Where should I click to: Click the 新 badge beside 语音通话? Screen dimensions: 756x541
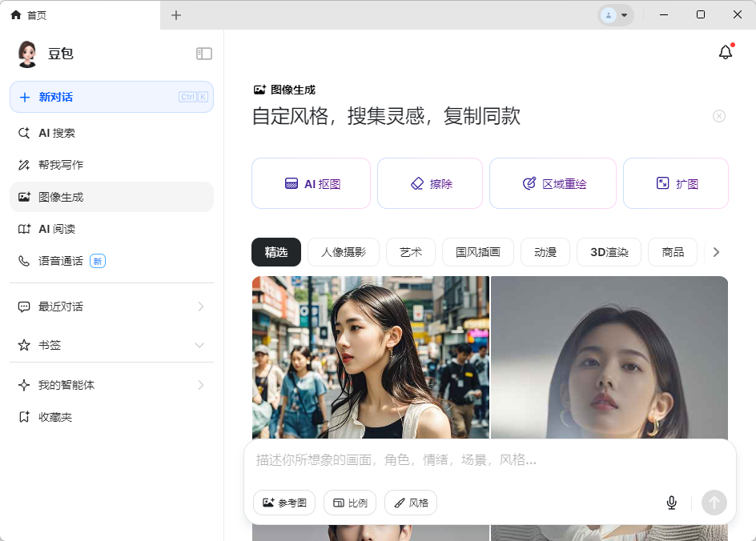click(98, 261)
